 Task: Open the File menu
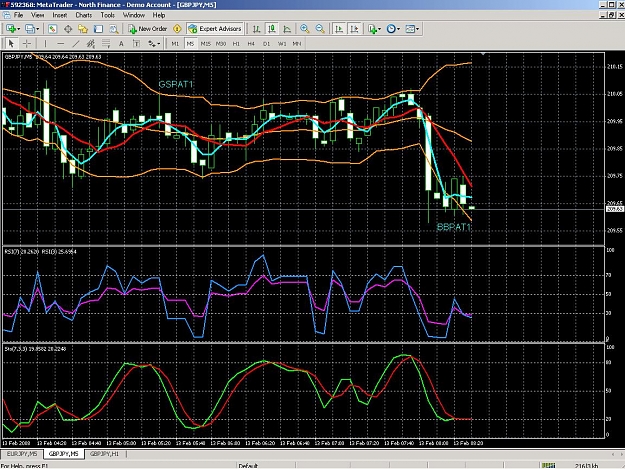click(x=18, y=15)
